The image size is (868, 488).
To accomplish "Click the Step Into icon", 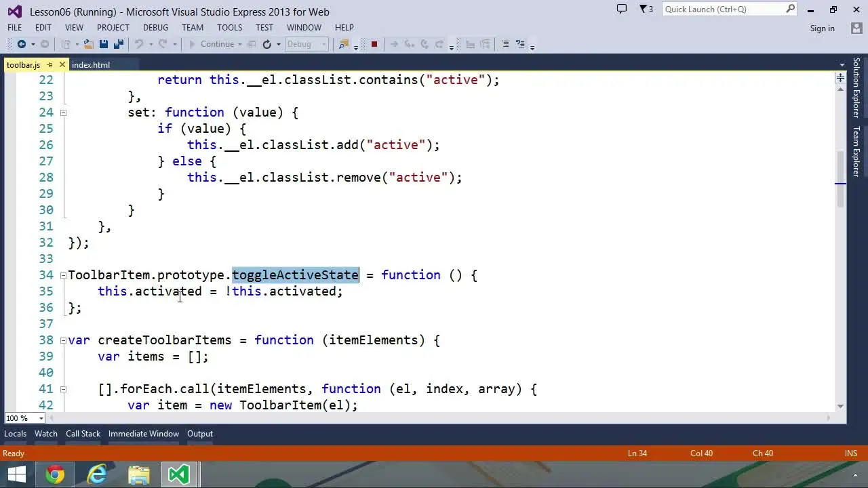I will [x=410, y=44].
